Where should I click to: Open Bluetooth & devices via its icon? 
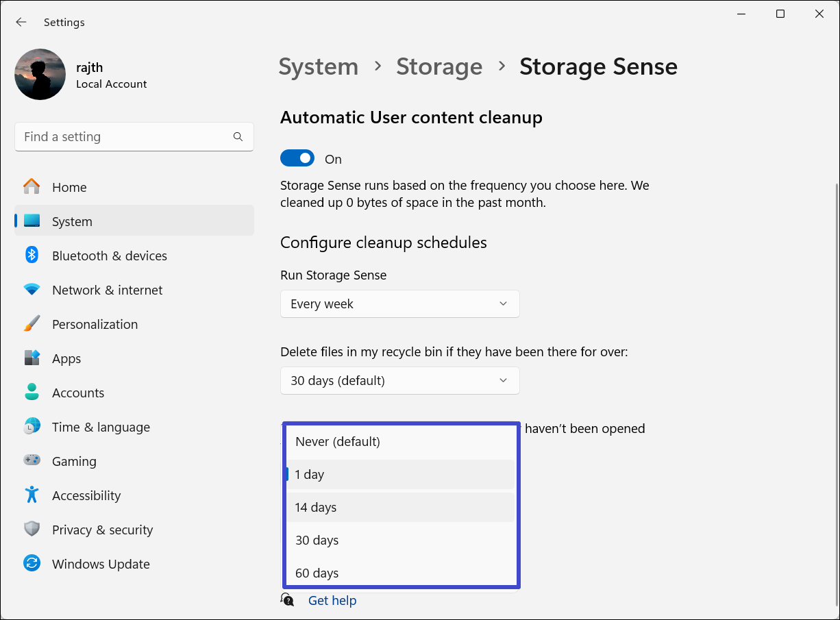[x=32, y=256]
